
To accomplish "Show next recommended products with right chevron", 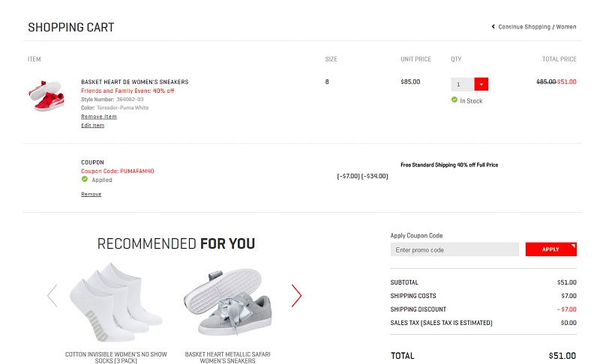I will click(296, 296).
